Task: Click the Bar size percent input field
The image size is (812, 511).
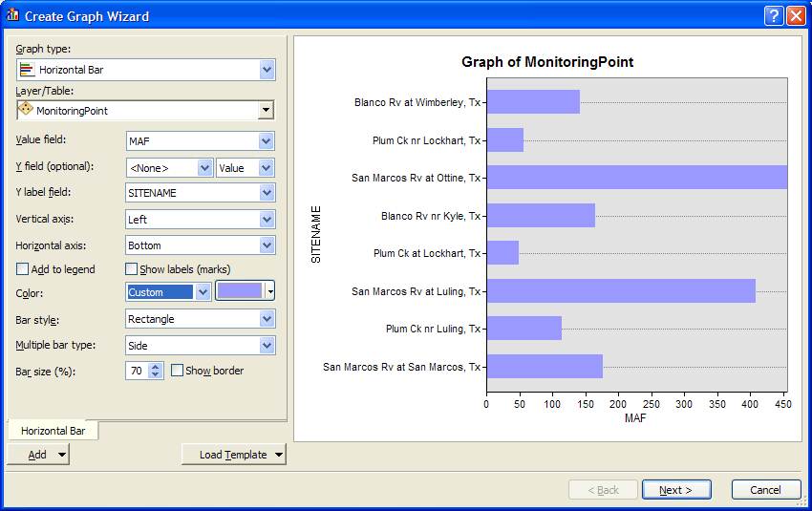Action: click(x=137, y=371)
